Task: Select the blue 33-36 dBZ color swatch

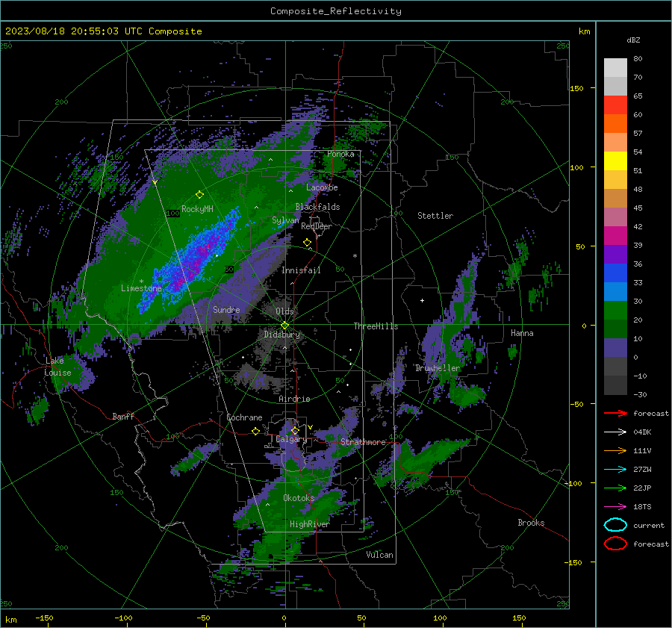Action: pyautogui.click(x=615, y=273)
